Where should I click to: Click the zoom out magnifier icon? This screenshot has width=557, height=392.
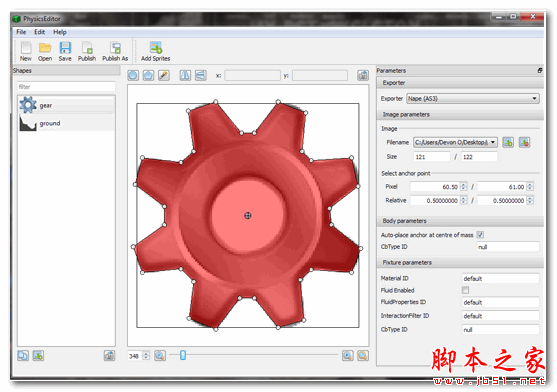[x=160, y=355]
